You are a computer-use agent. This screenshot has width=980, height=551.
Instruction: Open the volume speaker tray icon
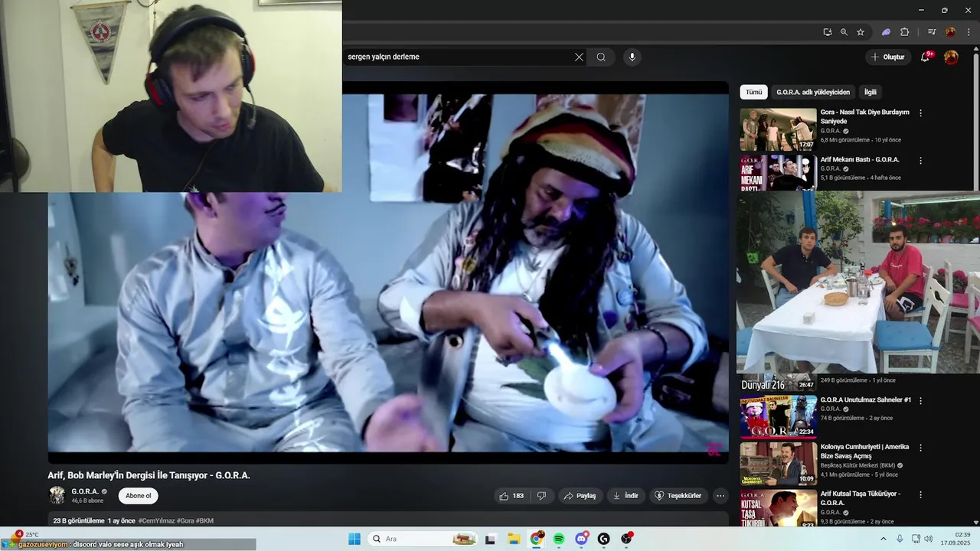(929, 539)
